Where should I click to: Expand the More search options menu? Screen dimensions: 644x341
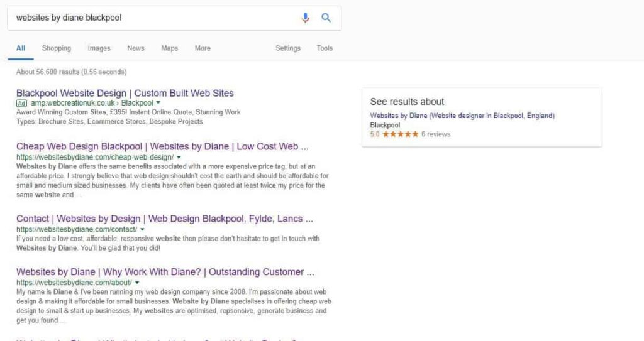(203, 48)
